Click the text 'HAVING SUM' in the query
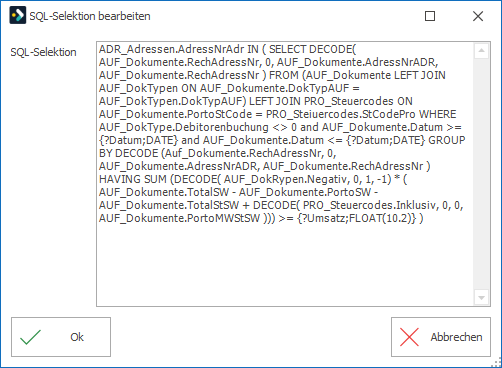Viewport: 502px width, 368px height. click(133, 179)
